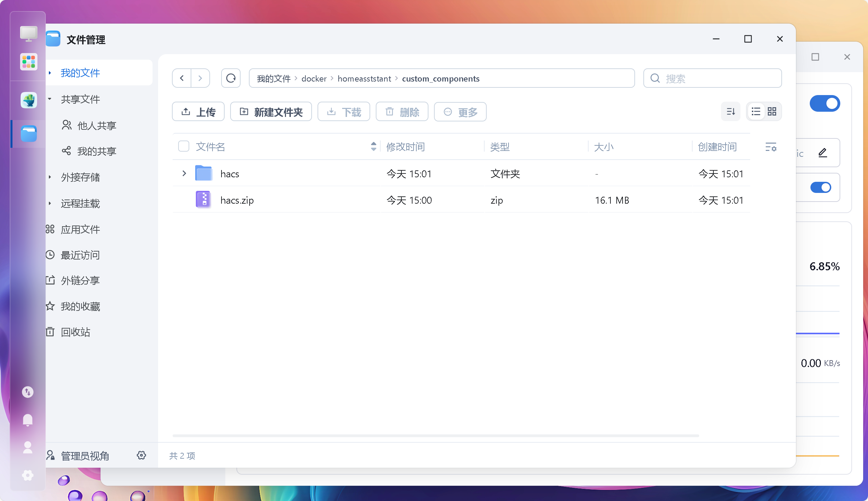
Task: Click custom_components breadcrumb
Action: tap(441, 78)
